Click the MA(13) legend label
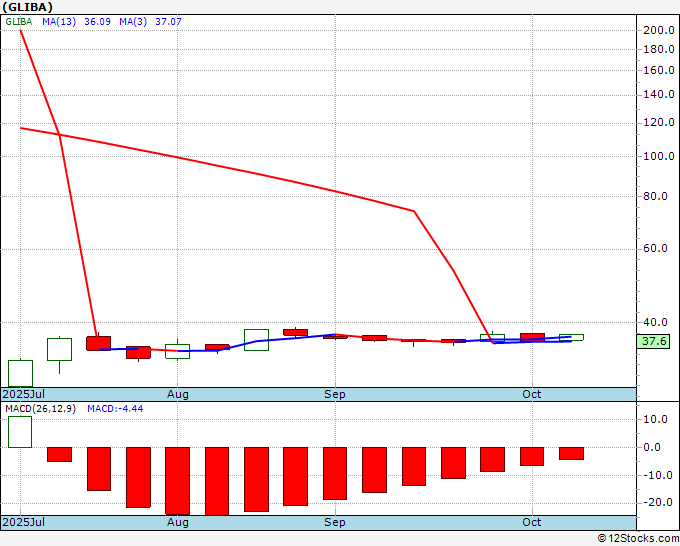680x546 pixels. tap(59, 22)
